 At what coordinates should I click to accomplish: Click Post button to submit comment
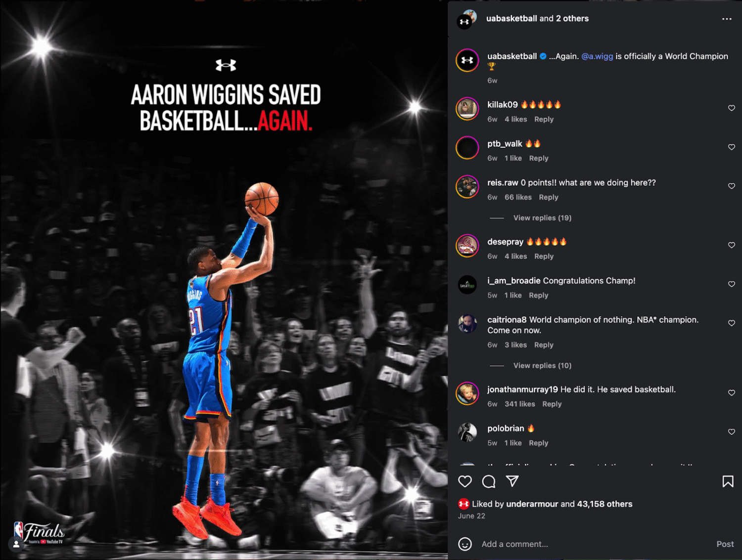point(725,544)
